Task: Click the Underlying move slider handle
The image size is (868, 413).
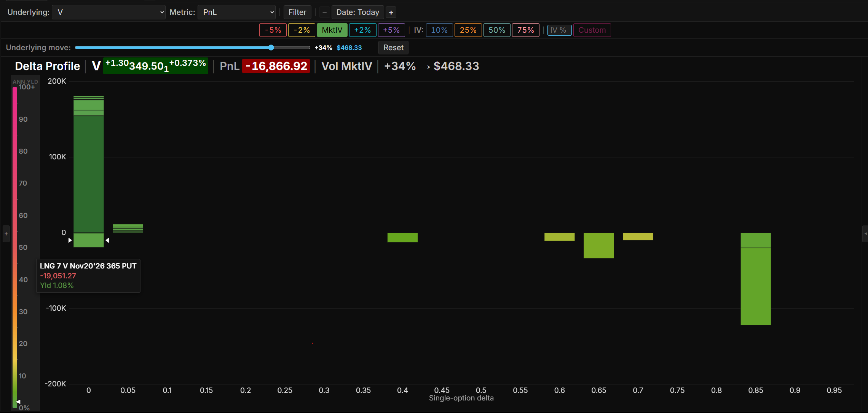Action: click(271, 48)
